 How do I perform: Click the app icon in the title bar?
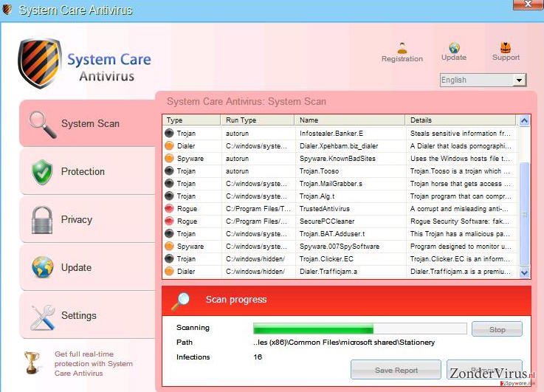[x=7, y=10]
